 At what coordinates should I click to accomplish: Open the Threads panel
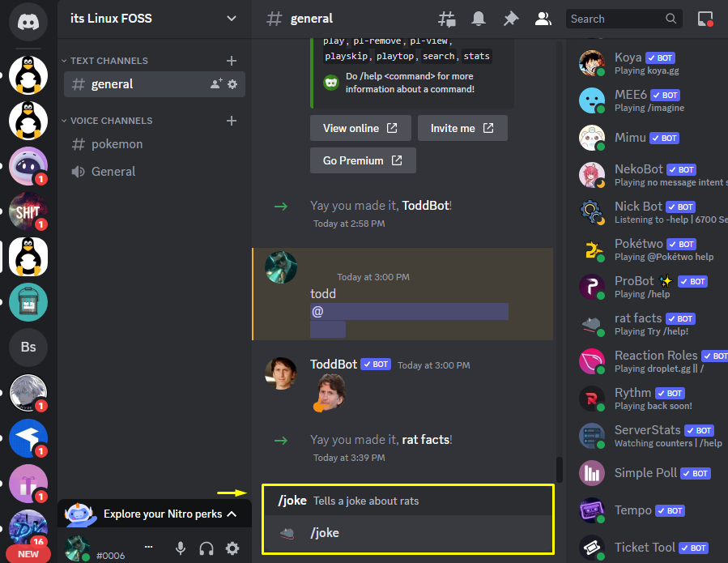[447, 19]
